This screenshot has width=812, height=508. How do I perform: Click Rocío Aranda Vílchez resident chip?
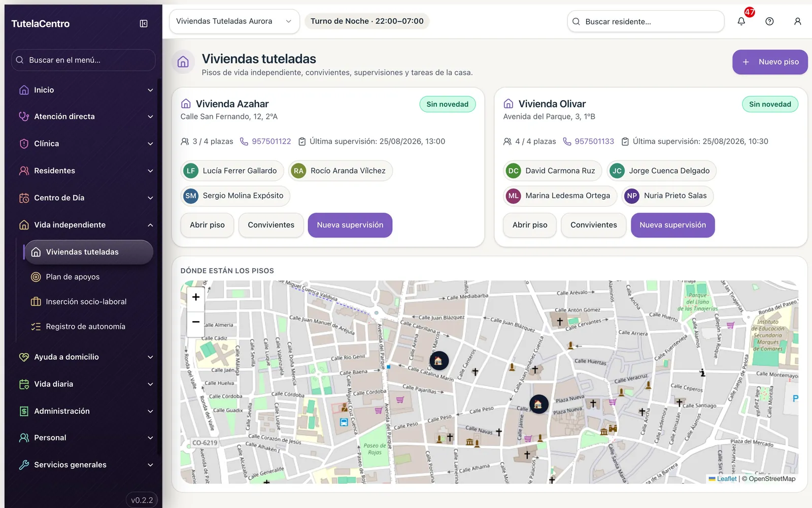341,171
